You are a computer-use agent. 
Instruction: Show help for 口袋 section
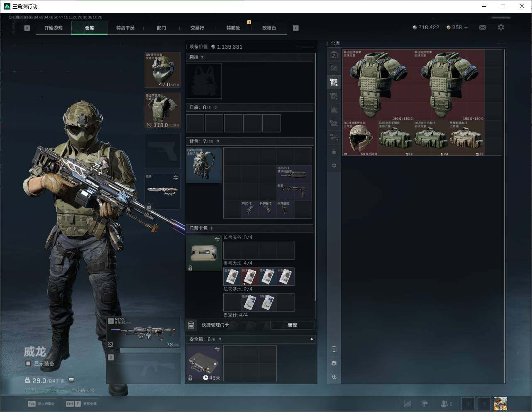[x=215, y=108]
